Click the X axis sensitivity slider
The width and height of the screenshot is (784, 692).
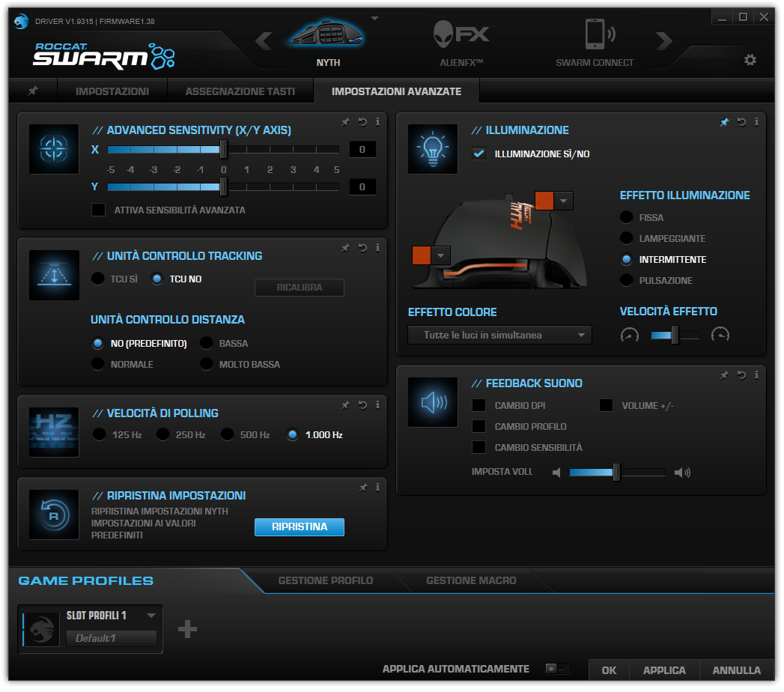[223, 149]
